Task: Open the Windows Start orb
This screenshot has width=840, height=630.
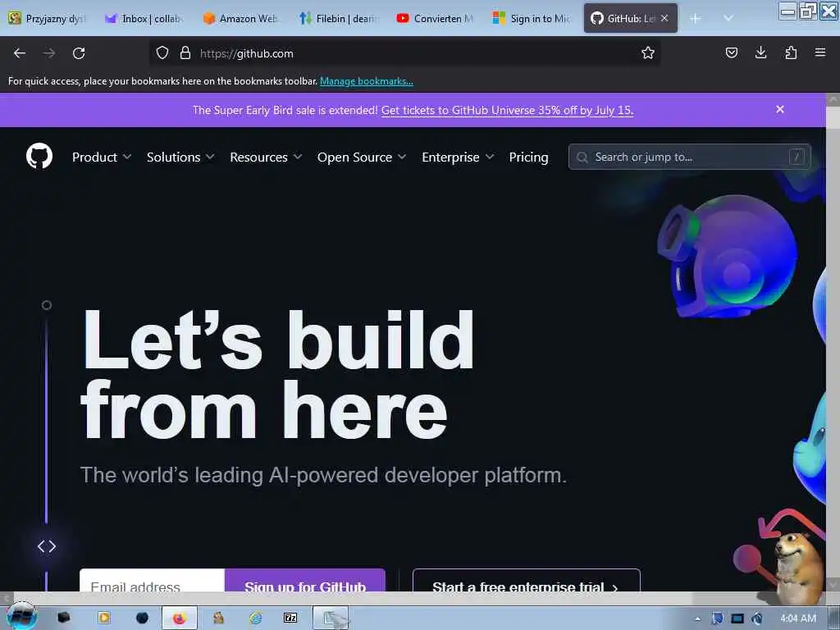Action: point(21,616)
